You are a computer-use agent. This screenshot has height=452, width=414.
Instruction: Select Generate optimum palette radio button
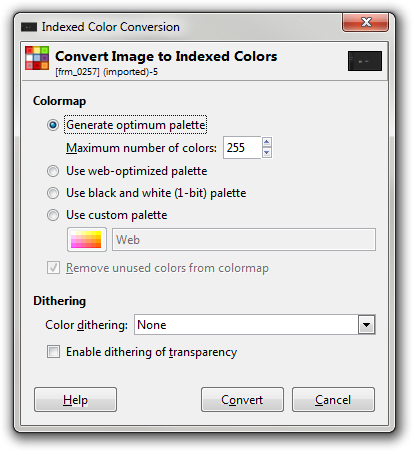coord(53,125)
